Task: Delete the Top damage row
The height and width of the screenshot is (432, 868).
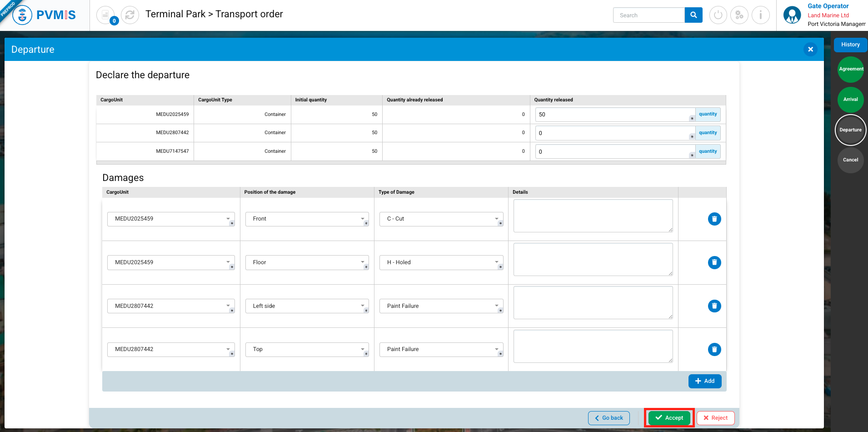Action: pos(714,349)
